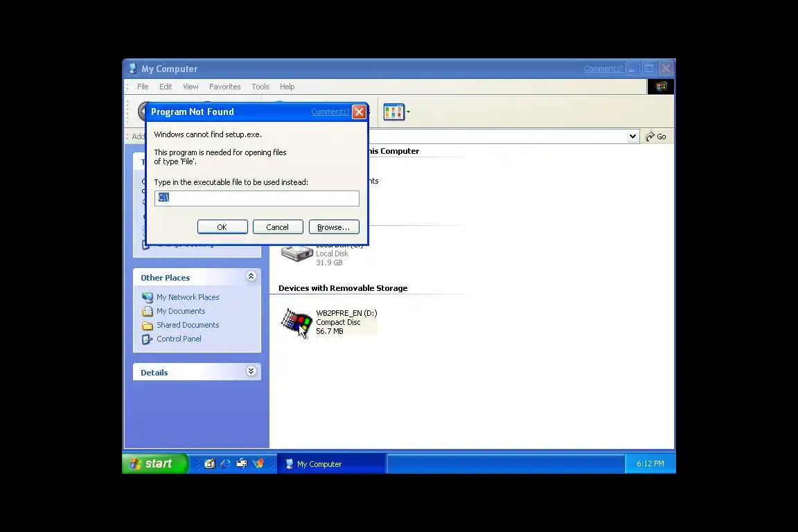
Task: Open the address bar dropdown
Action: [632, 136]
